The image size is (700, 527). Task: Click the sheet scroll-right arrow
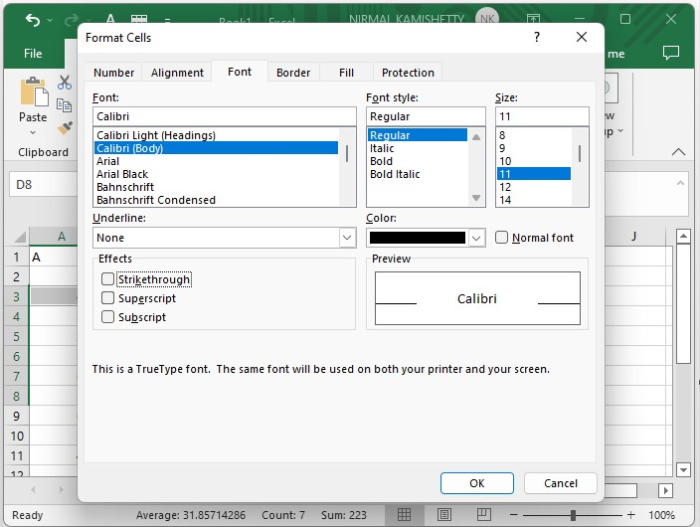pos(665,490)
